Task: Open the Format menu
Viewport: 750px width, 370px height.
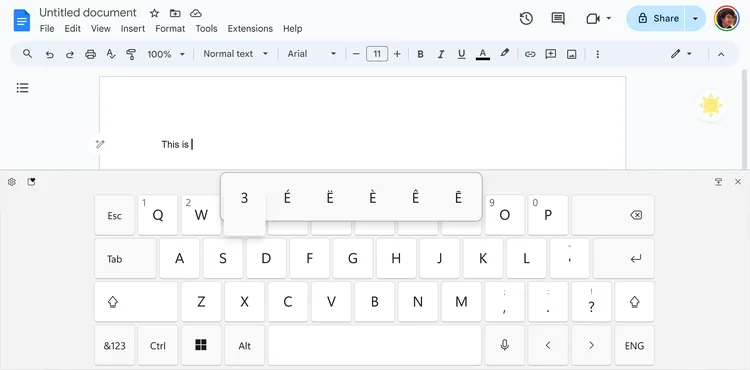Action: tap(170, 29)
